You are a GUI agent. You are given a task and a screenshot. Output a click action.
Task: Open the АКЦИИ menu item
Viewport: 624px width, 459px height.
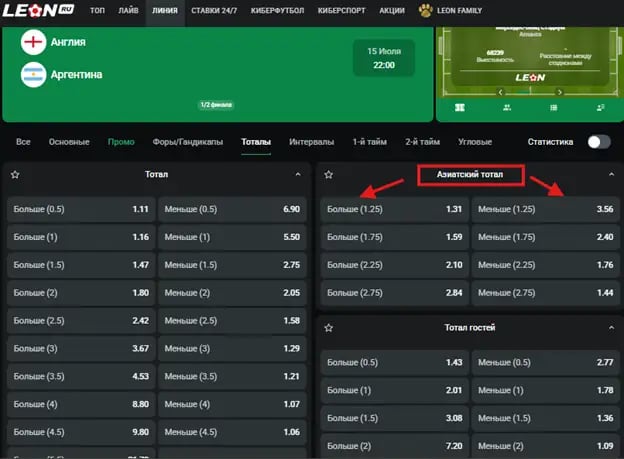click(x=392, y=10)
